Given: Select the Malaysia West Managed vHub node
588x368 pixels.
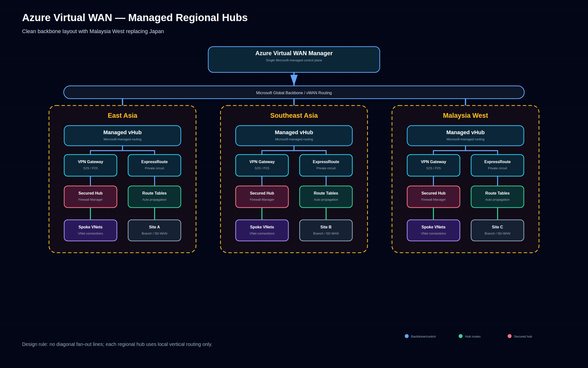Looking at the screenshot, I should (x=465, y=135).
